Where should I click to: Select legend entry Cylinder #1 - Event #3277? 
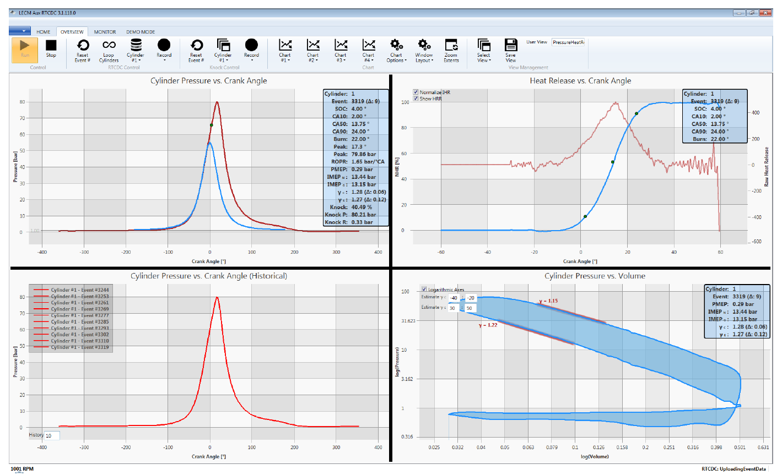pyautogui.click(x=71, y=315)
